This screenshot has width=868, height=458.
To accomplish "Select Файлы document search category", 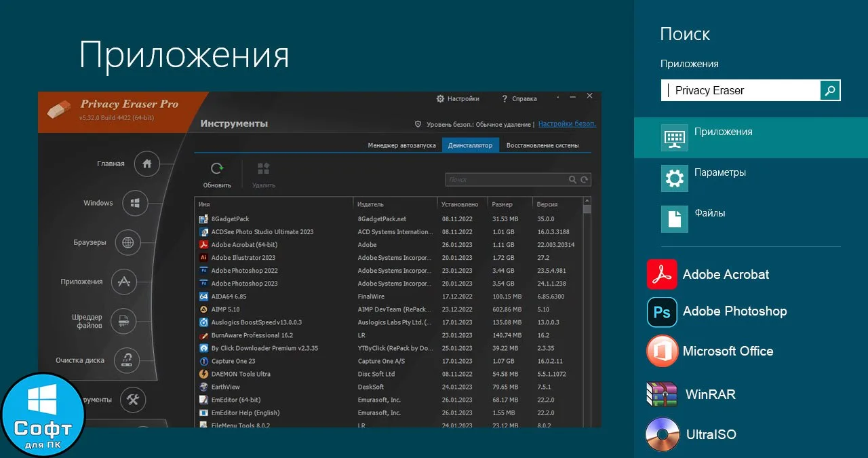I will pos(674,219).
